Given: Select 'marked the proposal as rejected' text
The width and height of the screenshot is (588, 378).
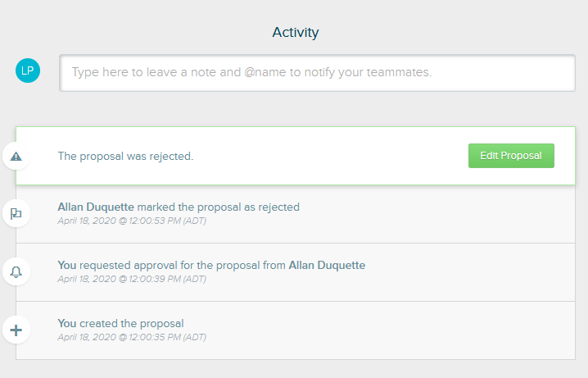Looking at the screenshot, I should pyautogui.click(x=219, y=207).
